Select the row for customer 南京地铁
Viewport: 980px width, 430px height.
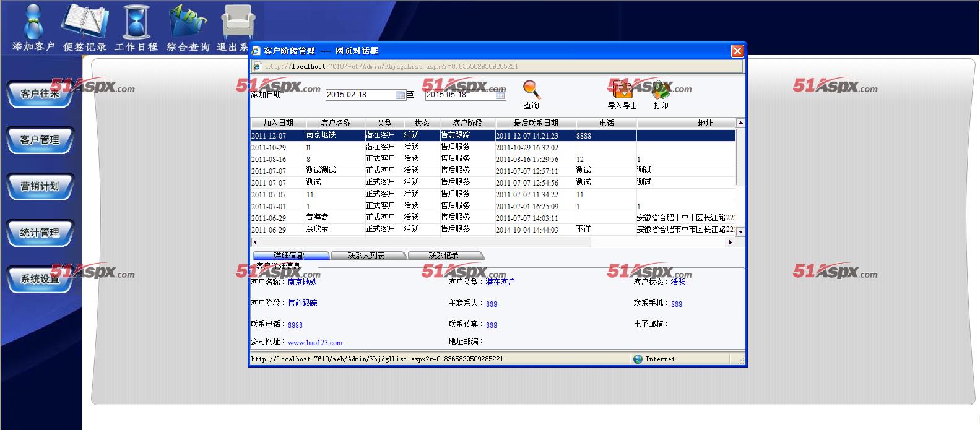coord(493,135)
